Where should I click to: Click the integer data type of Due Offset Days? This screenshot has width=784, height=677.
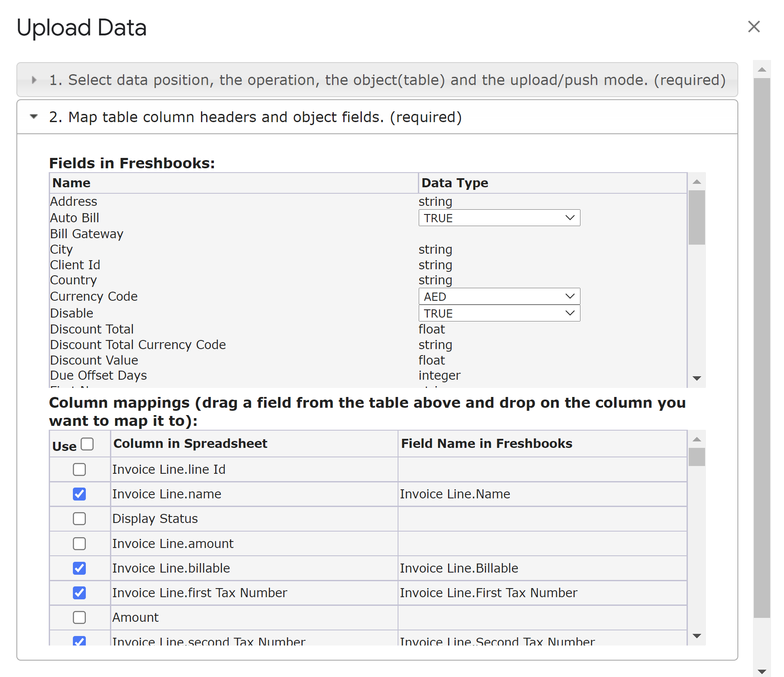(439, 375)
